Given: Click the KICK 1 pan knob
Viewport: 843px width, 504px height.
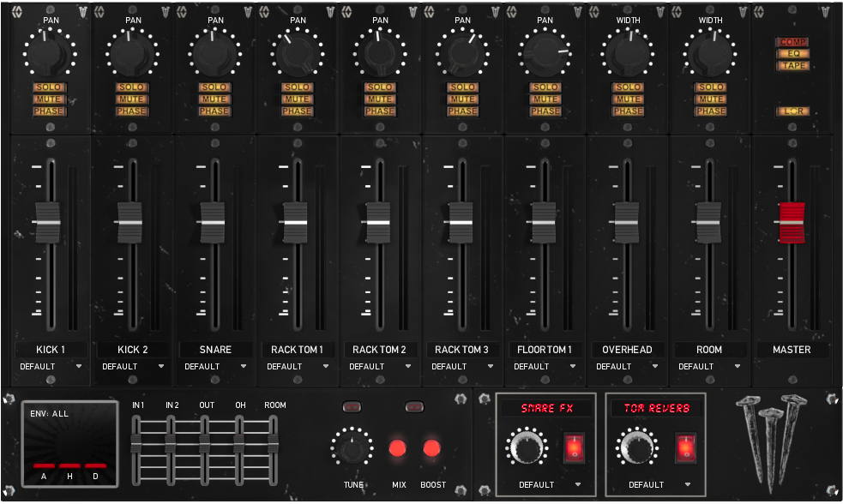Looking at the screenshot, I should [x=51, y=54].
